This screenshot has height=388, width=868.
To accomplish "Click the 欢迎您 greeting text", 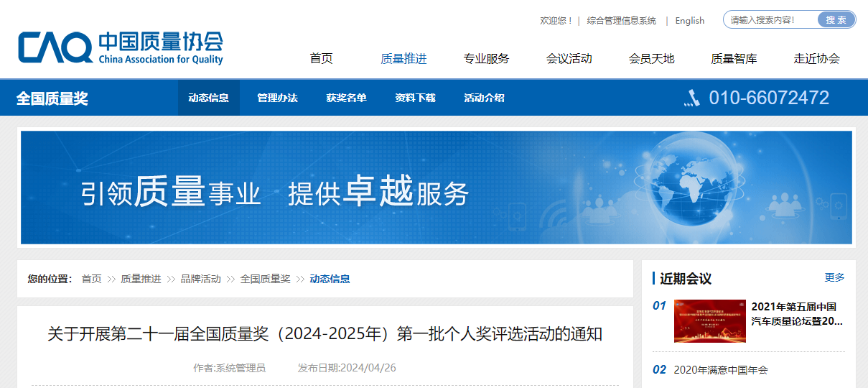I will coord(556,21).
